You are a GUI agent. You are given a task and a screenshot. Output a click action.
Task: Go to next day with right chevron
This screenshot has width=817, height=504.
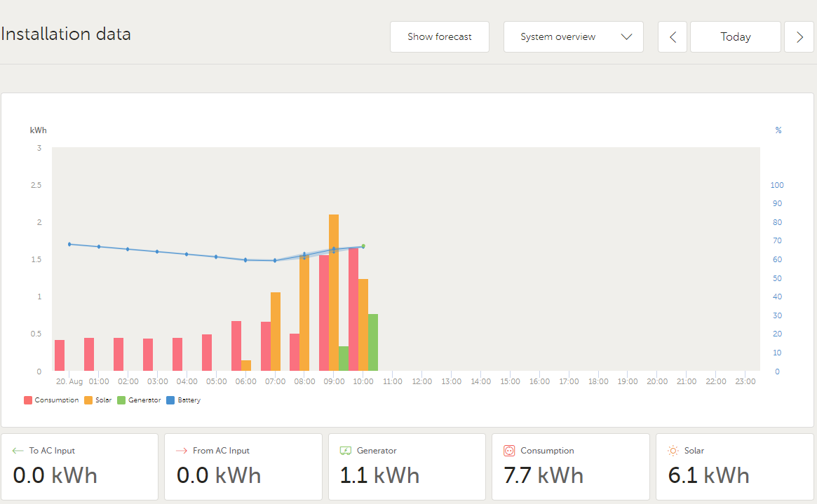[799, 37]
